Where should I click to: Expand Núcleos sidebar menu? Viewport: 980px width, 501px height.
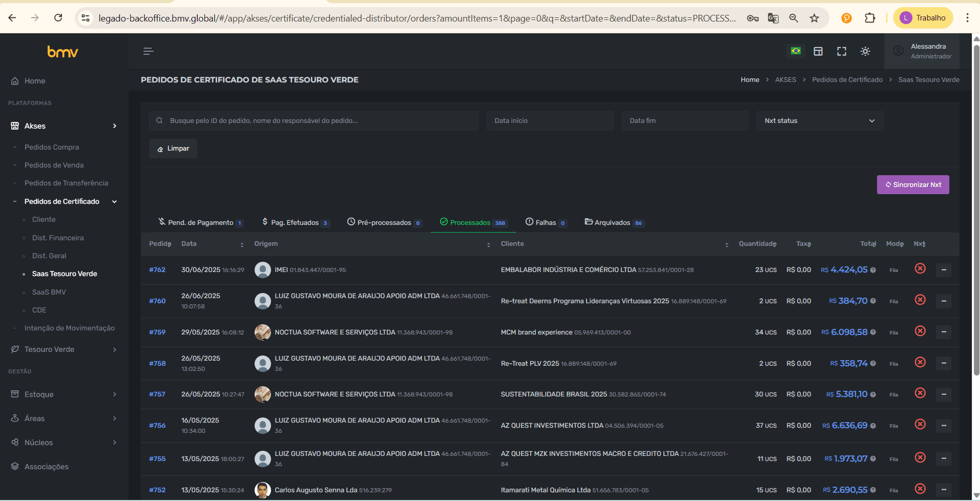pyautogui.click(x=64, y=443)
